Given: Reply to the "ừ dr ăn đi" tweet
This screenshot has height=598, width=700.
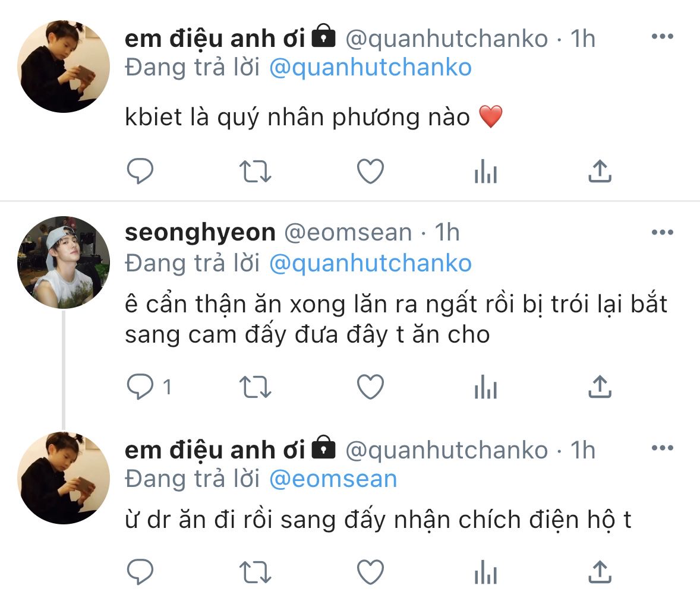Looking at the screenshot, I should click(141, 572).
